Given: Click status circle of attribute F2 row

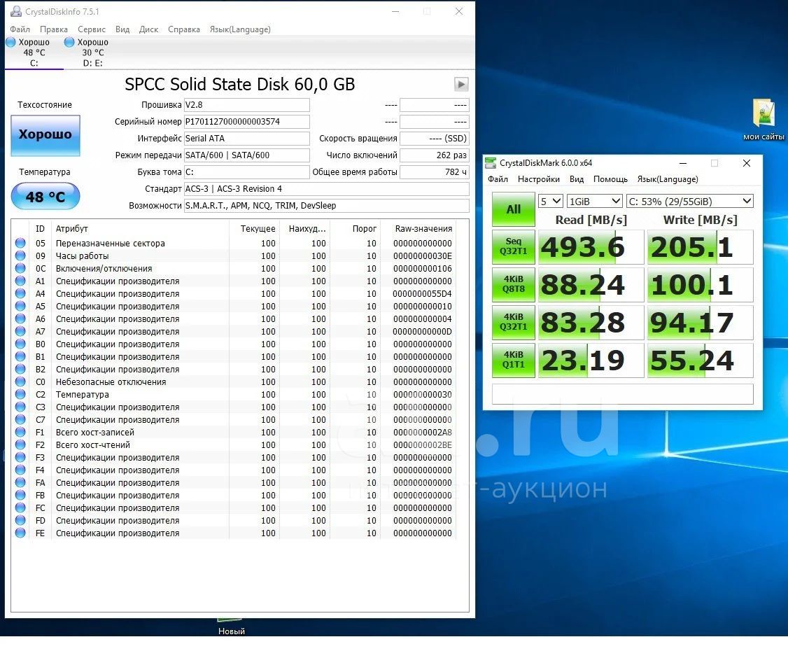Looking at the screenshot, I should [x=20, y=444].
